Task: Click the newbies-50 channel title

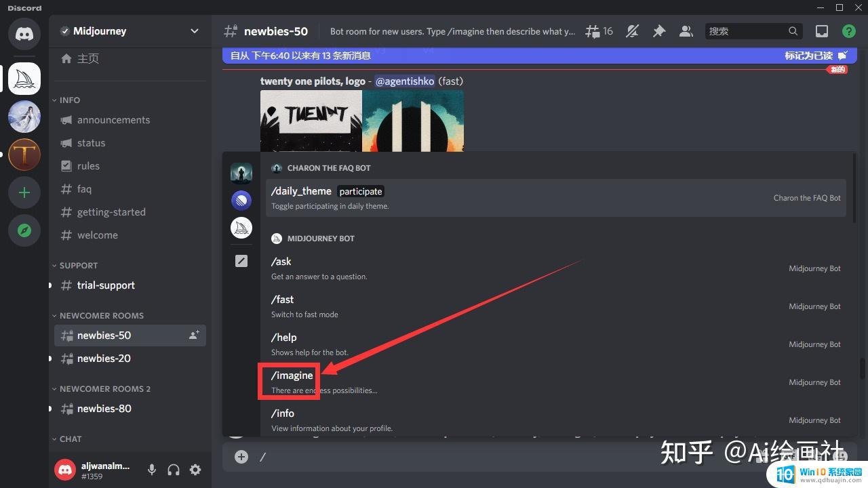Action: [275, 31]
